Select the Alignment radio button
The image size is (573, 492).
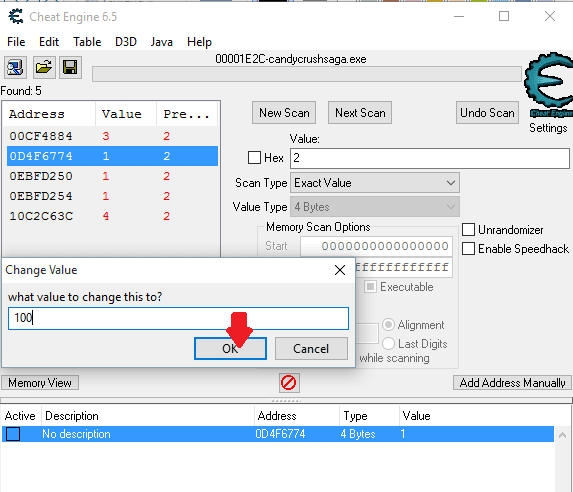point(388,325)
